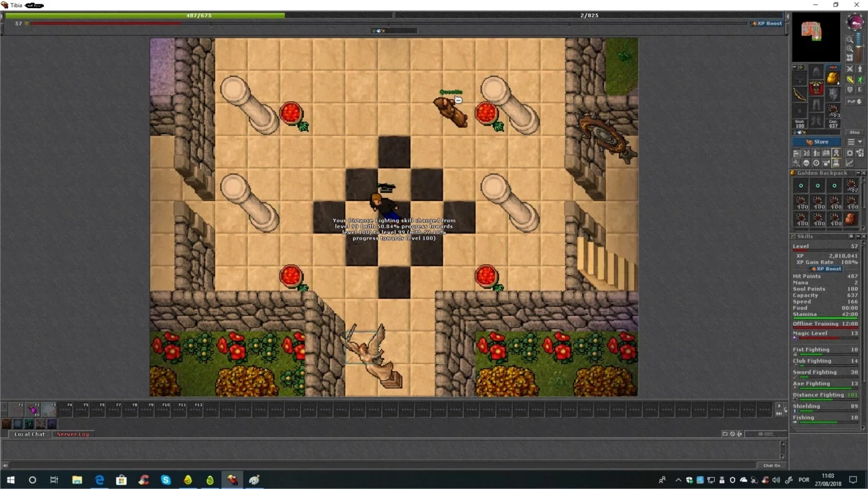Open the analytics chart icon
The height and width of the screenshot is (489, 868).
[850, 163]
